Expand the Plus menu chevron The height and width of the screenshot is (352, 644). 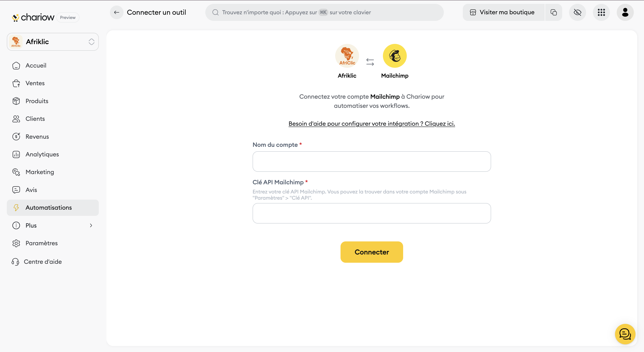point(91,225)
